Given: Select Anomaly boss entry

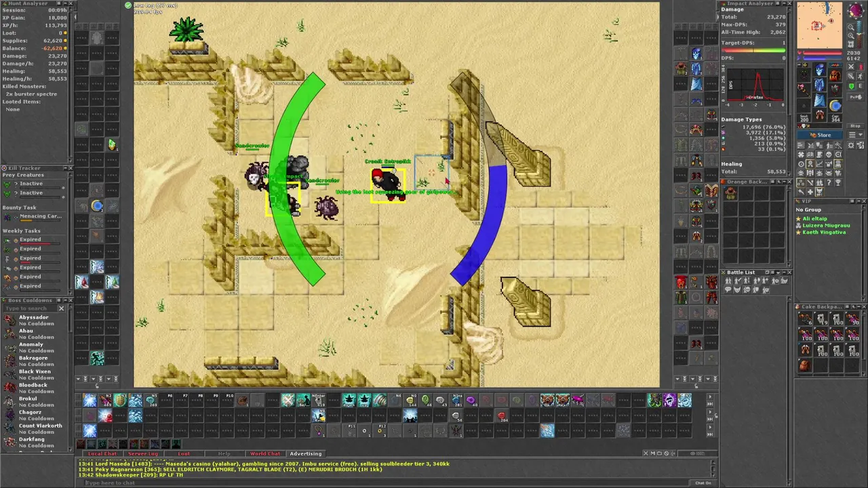Looking at the screenshot, I should tap(34, 347).
